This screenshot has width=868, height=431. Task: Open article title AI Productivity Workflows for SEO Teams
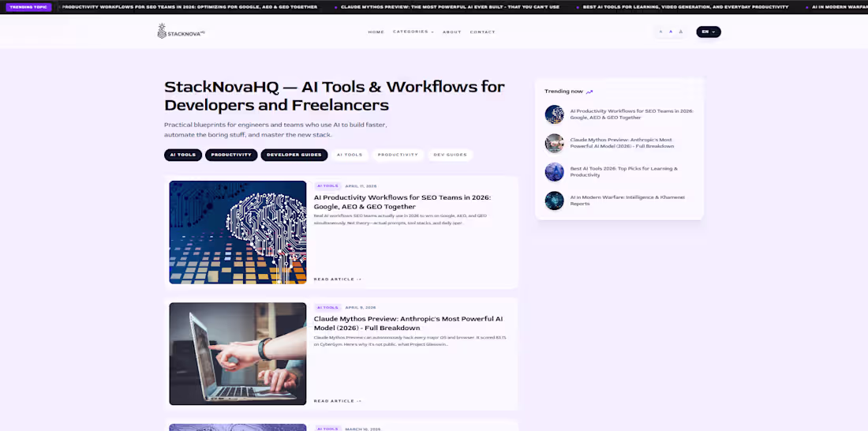point(402,202)
